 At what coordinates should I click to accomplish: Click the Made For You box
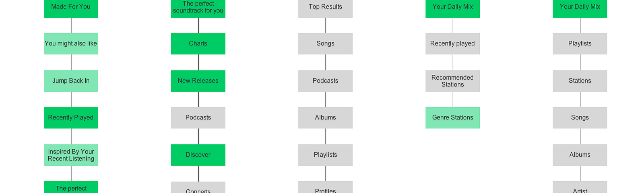71,7
